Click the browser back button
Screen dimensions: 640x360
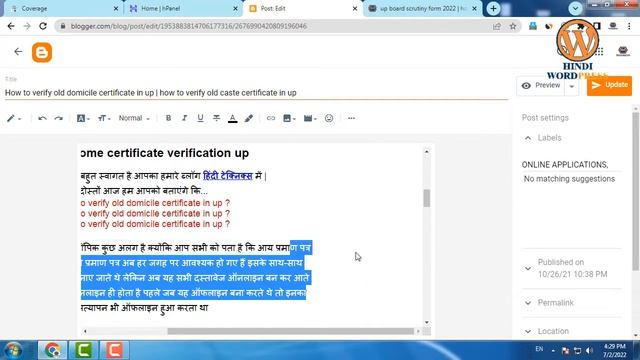pyautogui.click(x=11, y=26)
